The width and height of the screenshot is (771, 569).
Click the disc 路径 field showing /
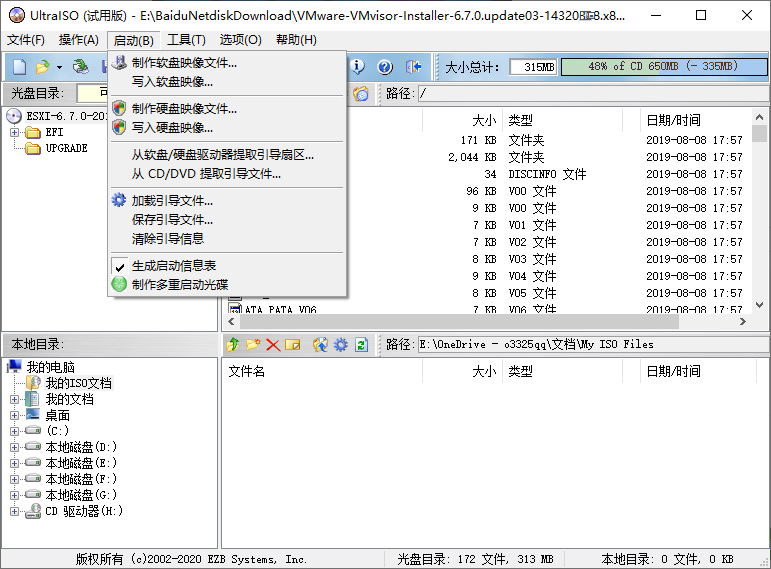tap(593, 93)
